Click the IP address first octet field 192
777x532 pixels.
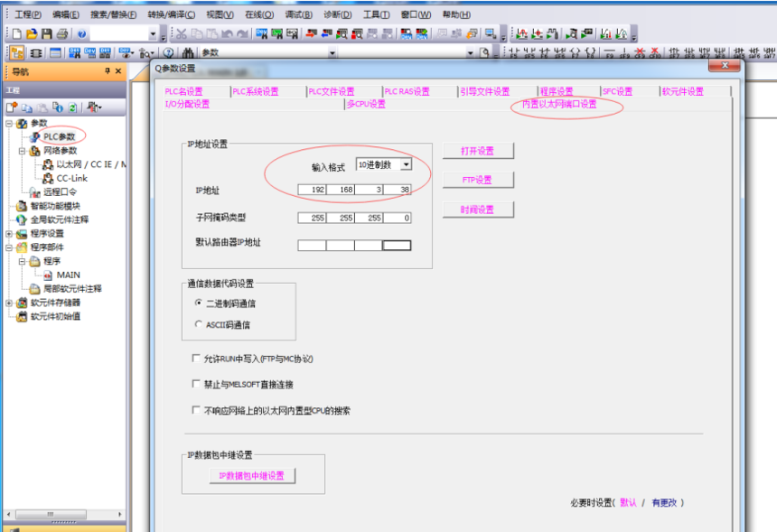pos(312,190)
